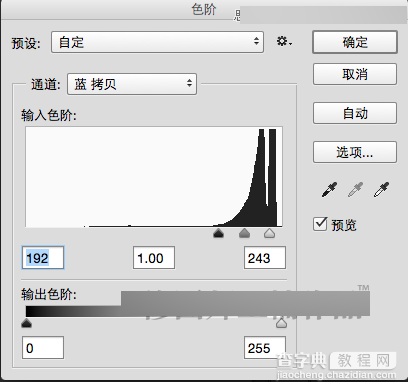Focus the output shadow field showing 0

43,348
